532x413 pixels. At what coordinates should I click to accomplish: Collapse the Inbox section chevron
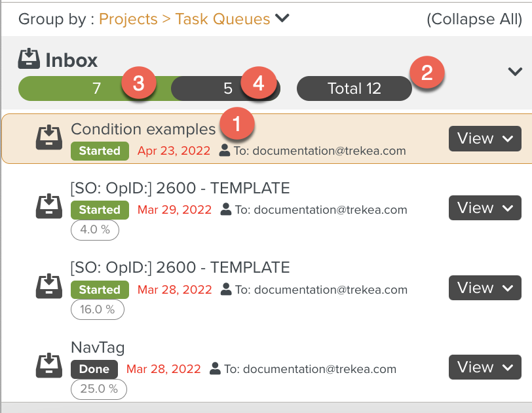click(x=515, y=71)
